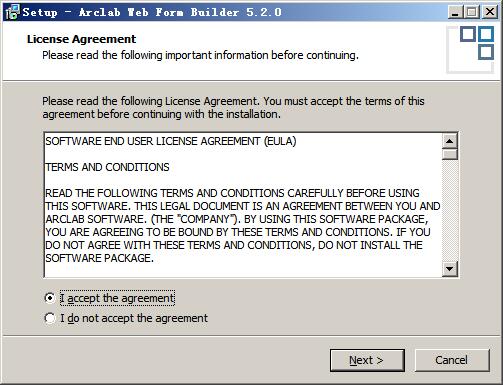Click the "TERMS AND CONDITIONS" line in license text
503x385 pixels.
[107, 167]
